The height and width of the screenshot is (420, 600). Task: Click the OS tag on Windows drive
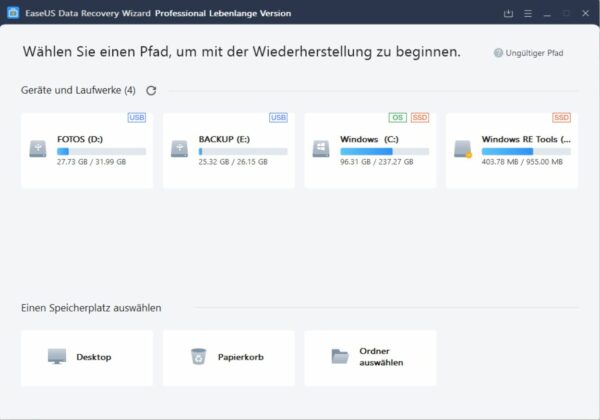tap(398, 117)
